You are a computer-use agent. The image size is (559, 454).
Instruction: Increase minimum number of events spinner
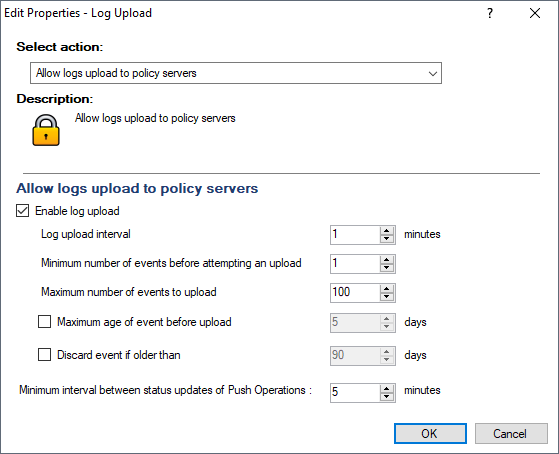pyautogui.click(x=387, y=260)
